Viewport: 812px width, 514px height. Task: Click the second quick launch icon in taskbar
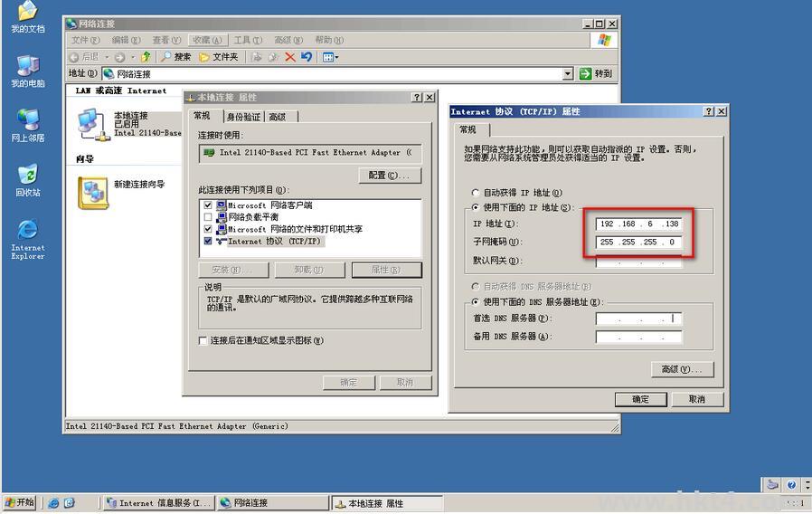70,502
